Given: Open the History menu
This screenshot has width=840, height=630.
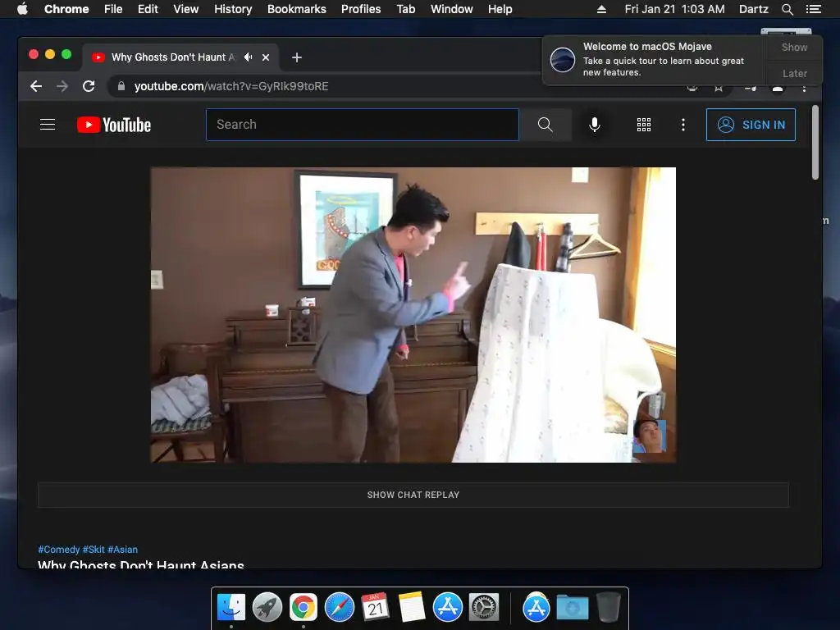Looking at the screenshot, I should point(233,9).
